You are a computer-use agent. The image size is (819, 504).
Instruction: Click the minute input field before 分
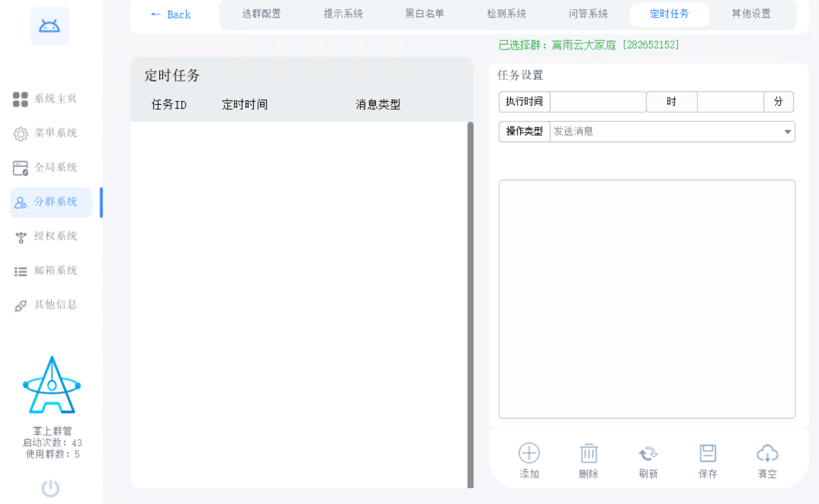tap(731, 102)
